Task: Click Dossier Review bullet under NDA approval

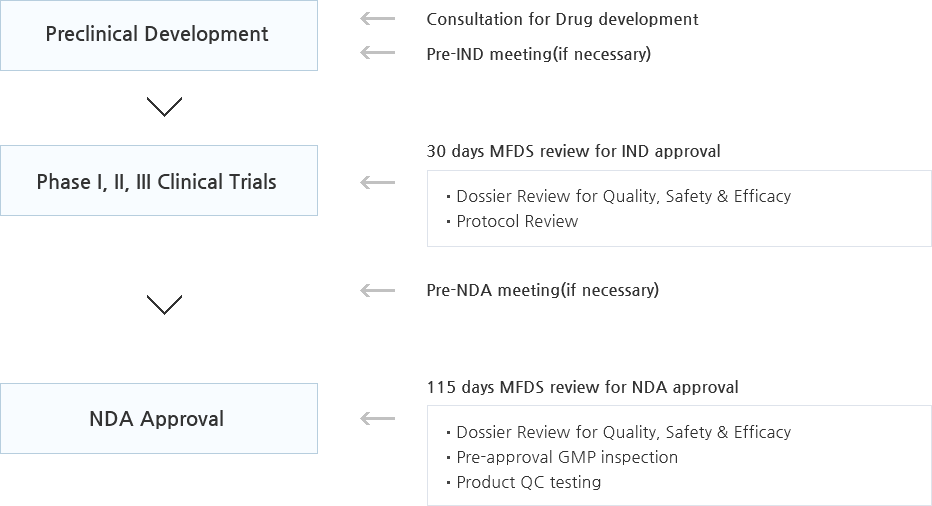Action: pyautogui.click(x=618, y=432)
